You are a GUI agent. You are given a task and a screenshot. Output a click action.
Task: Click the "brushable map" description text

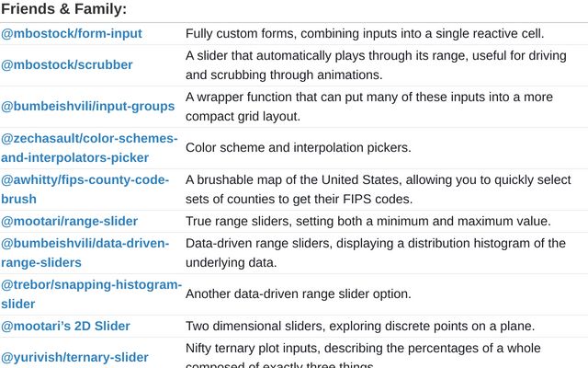pyautogui.click(x=378, y=189)
